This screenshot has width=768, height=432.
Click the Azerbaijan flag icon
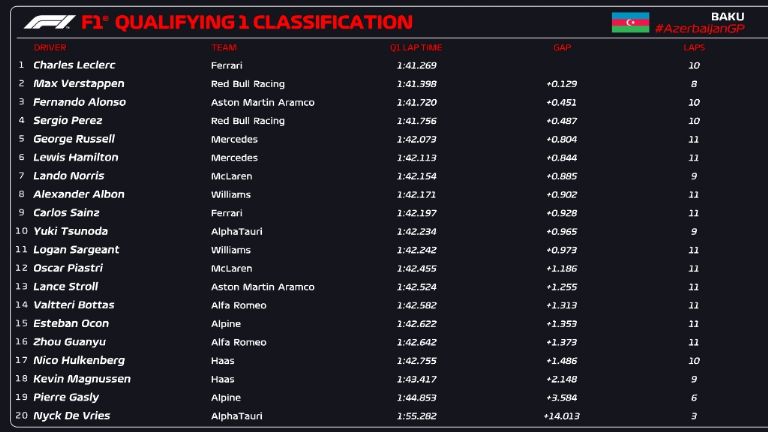pos(630,22)
